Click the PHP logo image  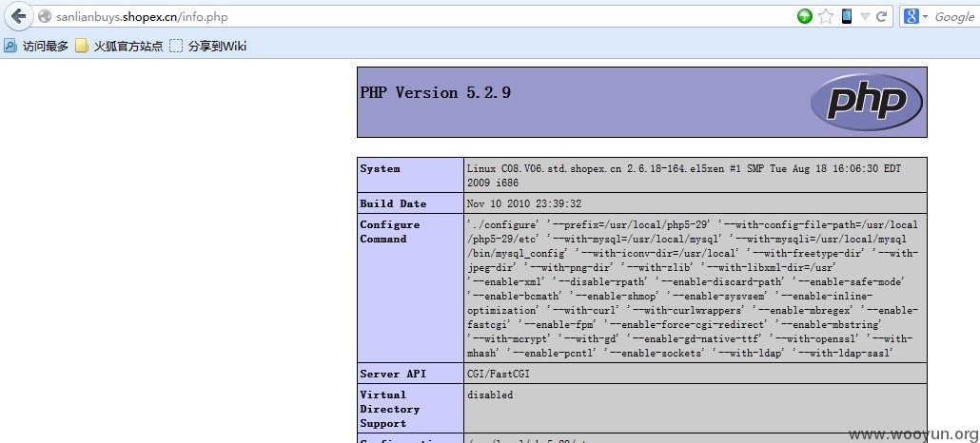(x=866, y=102)
